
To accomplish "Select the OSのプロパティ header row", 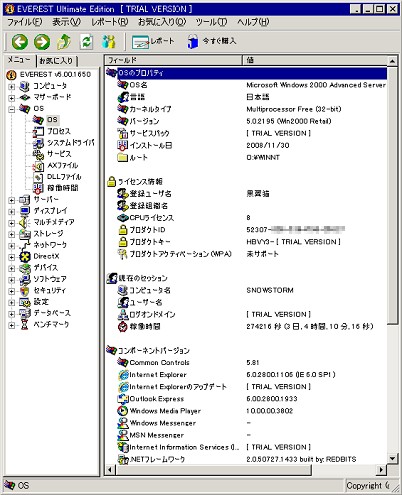I will click(x=246, y=73).
